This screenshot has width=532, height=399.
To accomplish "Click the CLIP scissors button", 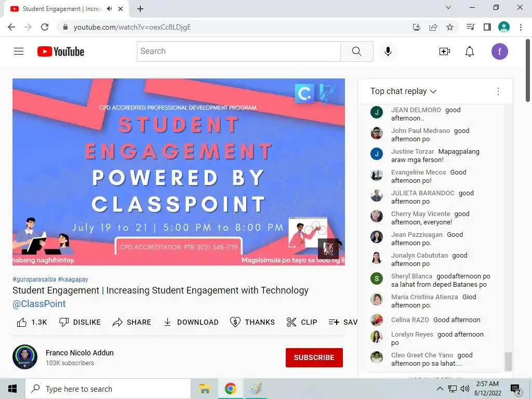I will (x=302, y=322).
